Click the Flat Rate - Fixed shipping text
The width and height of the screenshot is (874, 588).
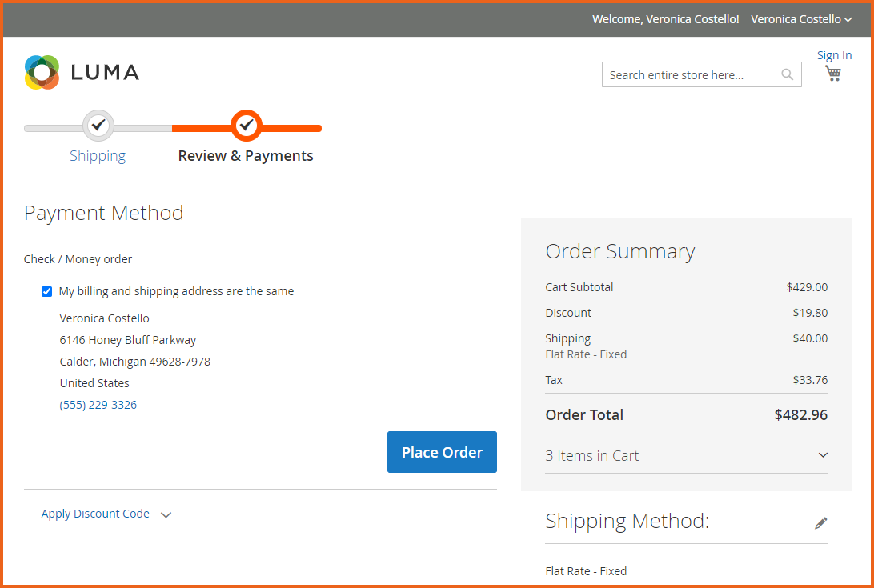tap(586, 570)
